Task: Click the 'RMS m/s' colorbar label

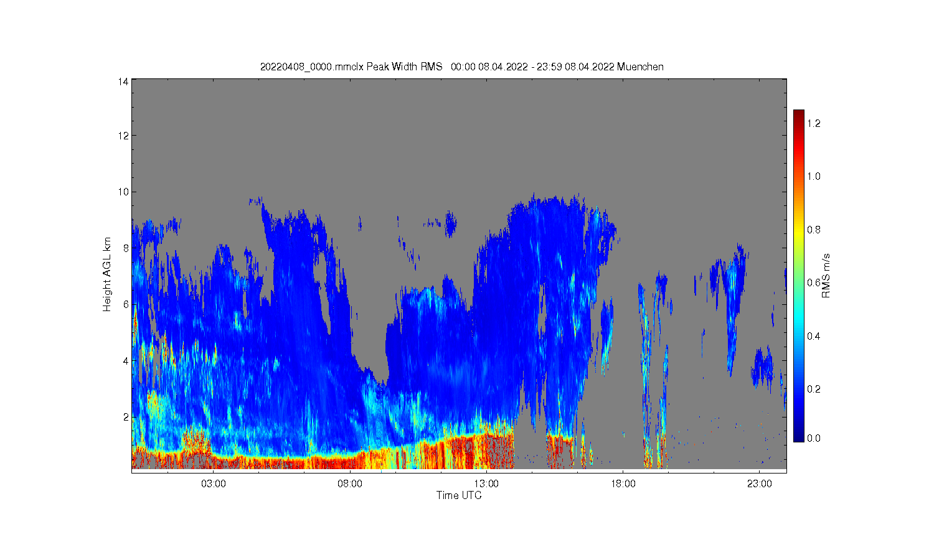Action: (826, 276)
